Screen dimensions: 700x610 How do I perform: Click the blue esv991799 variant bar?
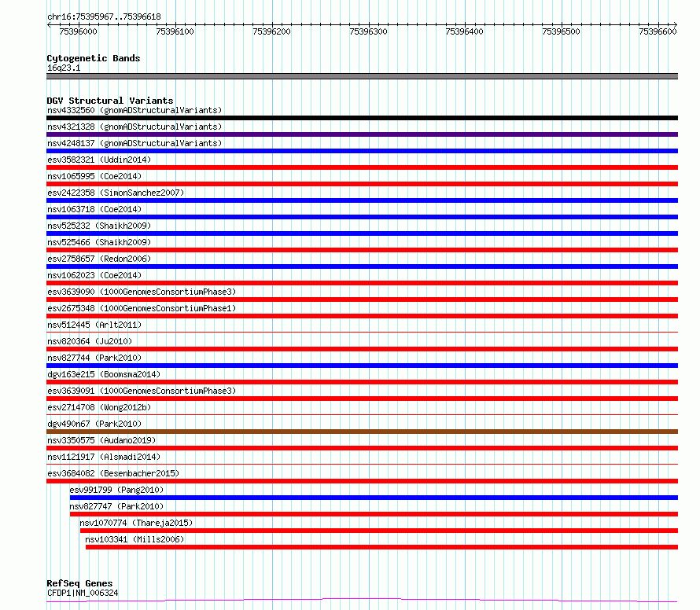[x=374, y=498]
